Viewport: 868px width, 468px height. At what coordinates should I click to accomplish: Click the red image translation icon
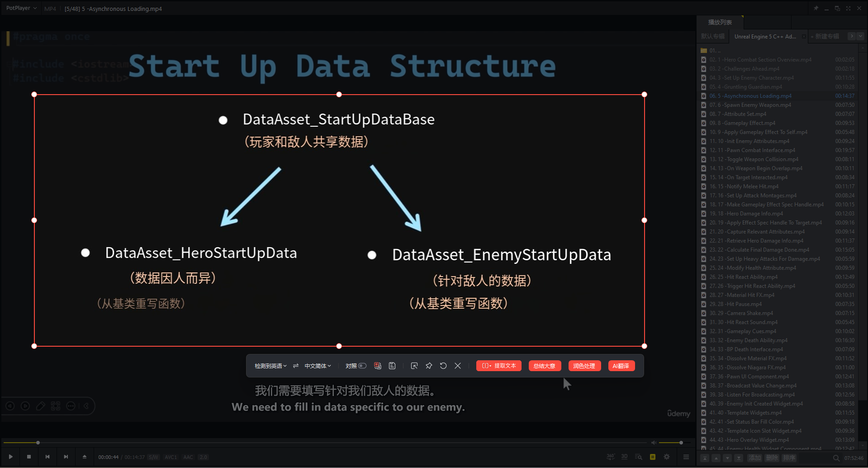(378, 366)
